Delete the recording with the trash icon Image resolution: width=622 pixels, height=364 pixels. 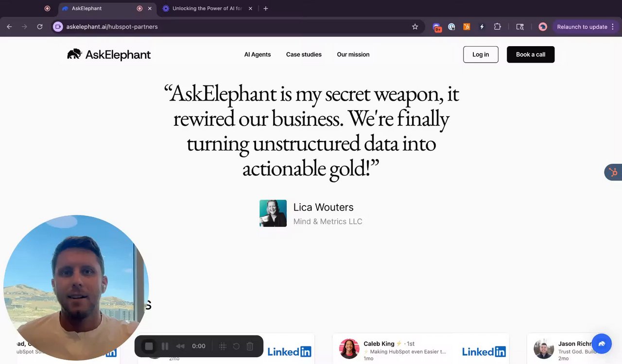250,346
